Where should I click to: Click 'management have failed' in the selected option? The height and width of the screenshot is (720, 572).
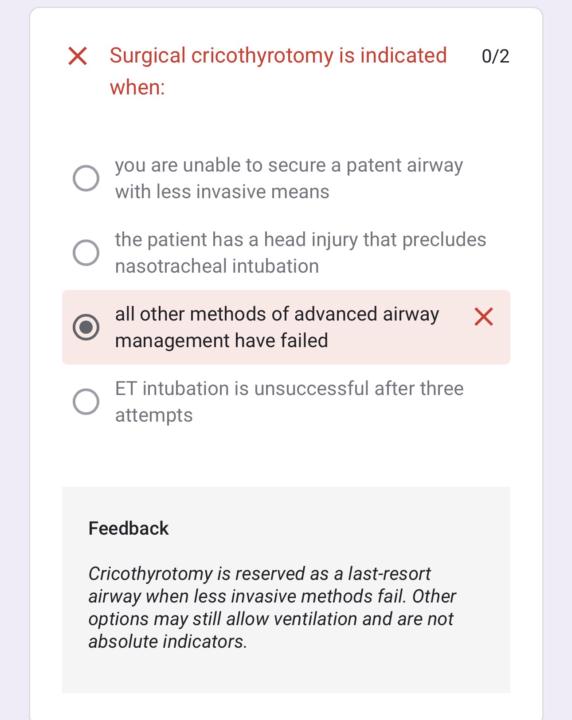(221, 341)
